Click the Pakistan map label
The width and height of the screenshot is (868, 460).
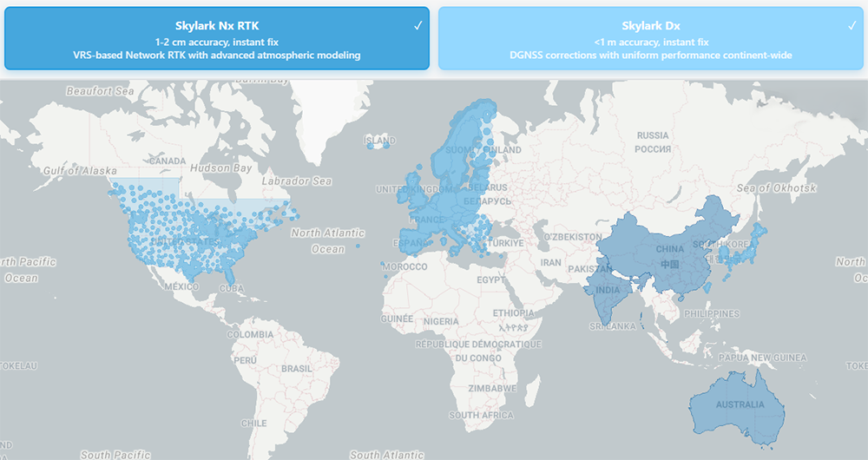tap(589, 269)
